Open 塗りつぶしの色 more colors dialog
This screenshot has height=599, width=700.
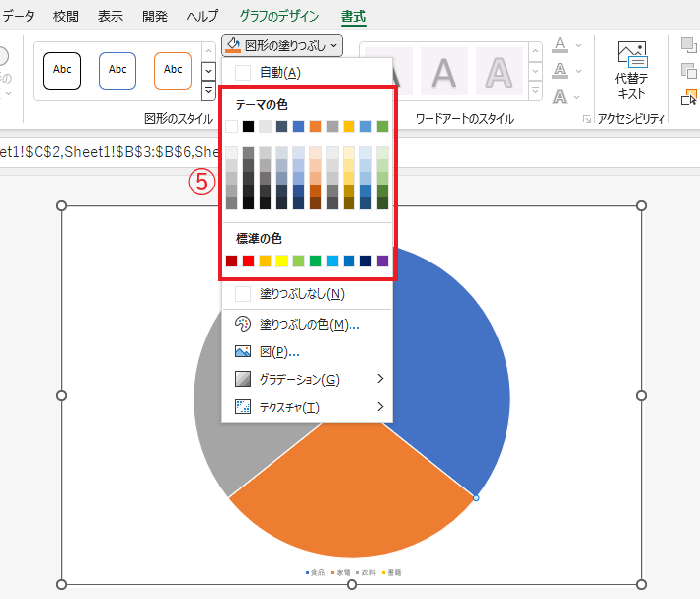[308, 324]
